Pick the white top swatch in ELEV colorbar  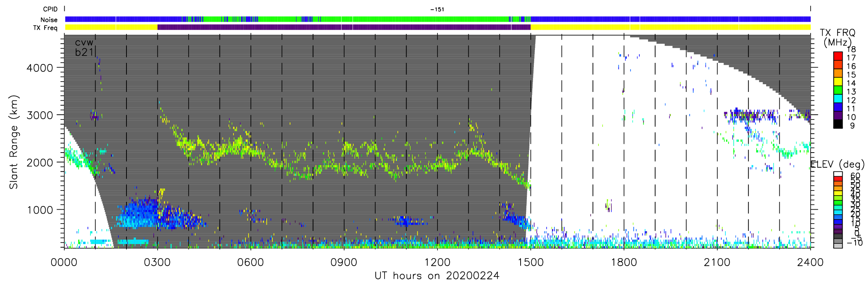(x=838, y=174)
